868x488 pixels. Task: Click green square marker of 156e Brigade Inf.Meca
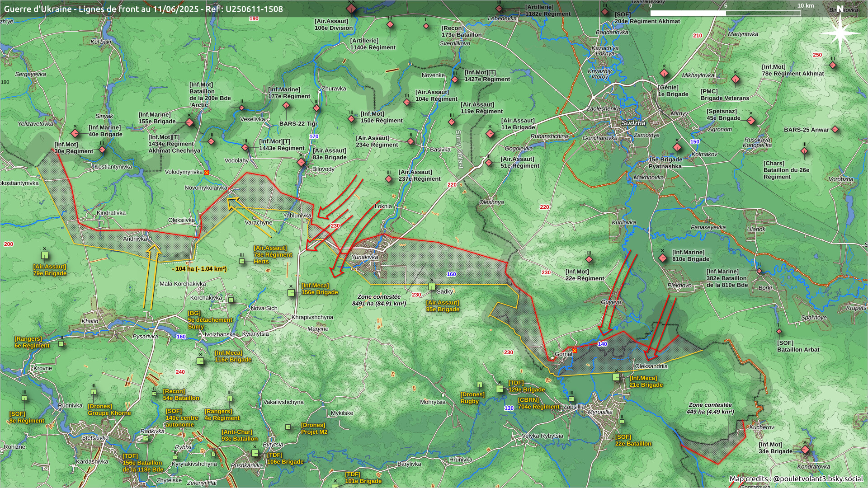(x=292, y=293)
